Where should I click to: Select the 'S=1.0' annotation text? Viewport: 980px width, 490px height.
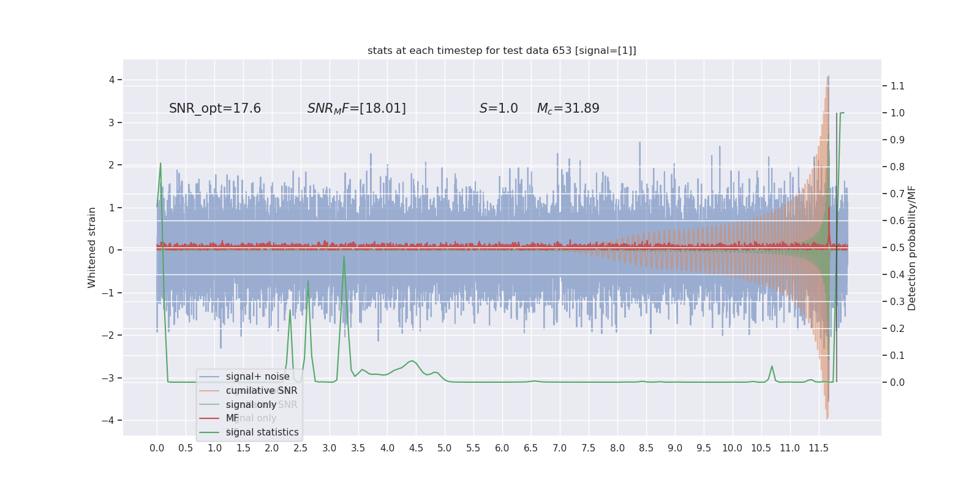click(499, 108)
